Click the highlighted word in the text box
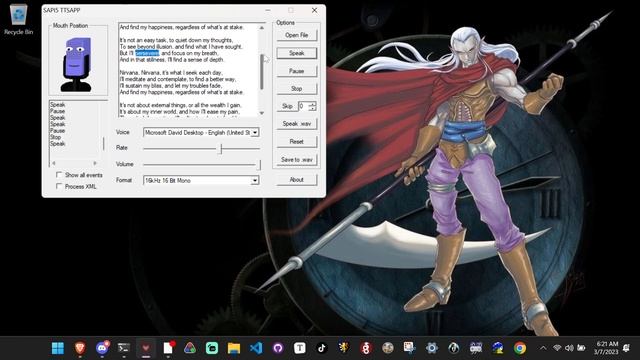Viewport: 640px width, 360px height. point(147,53)
